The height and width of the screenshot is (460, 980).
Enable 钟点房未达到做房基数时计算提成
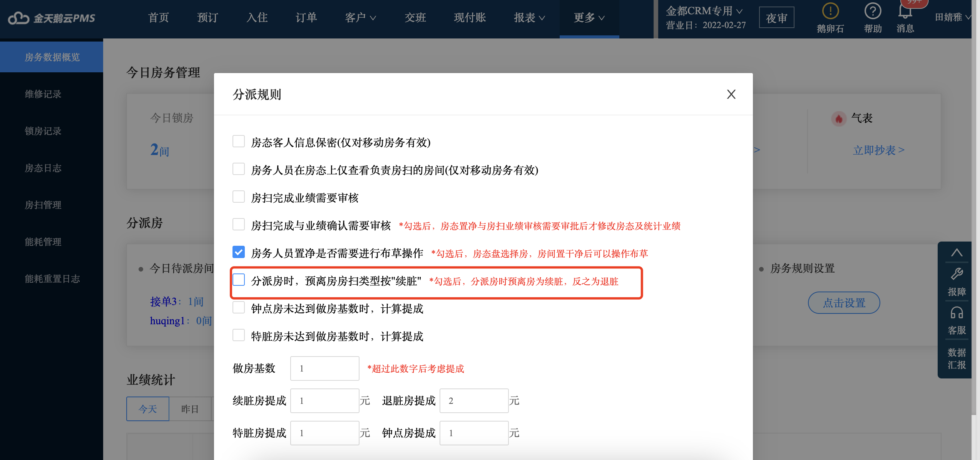[239, 307]
